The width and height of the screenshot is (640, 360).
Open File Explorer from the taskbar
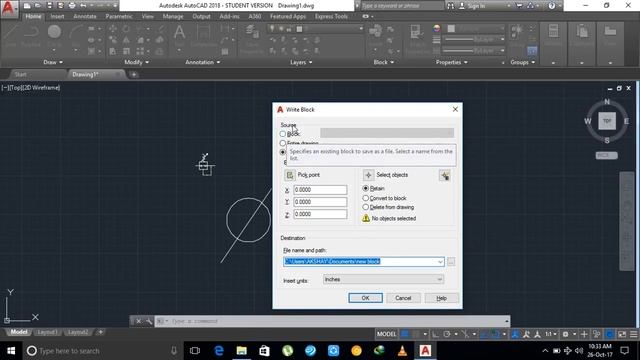pos(242,351)
